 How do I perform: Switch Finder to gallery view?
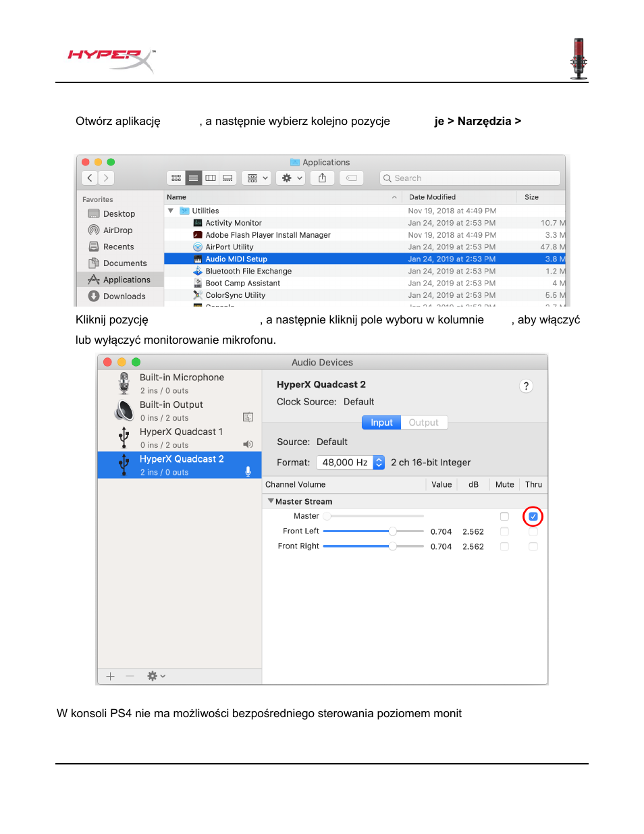227,178
